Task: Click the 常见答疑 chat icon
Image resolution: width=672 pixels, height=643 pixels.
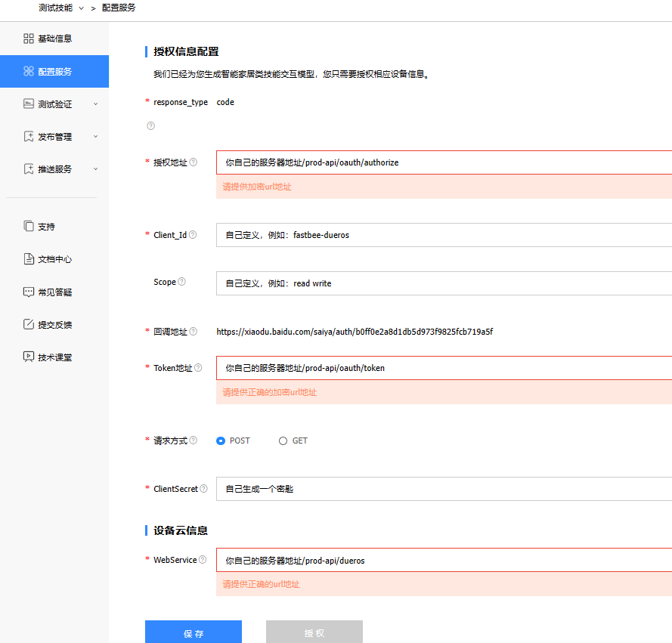Action: pyautogui.click(x=29, y=292)
